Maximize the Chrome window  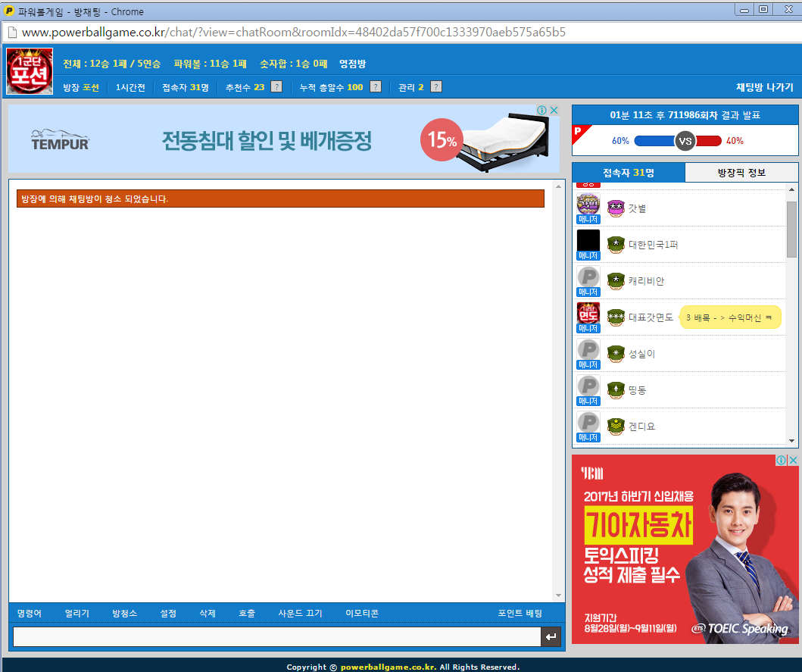click(763, 9)
